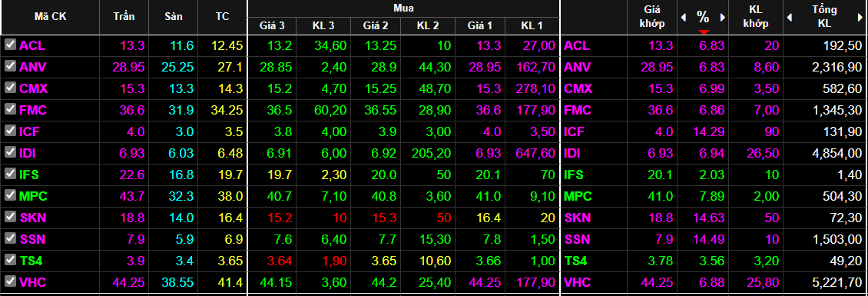The image size is (868, 296).
Task: Click left arrow beside Tổng KL header
Action: pyautogui.click(x=790, y=17)
